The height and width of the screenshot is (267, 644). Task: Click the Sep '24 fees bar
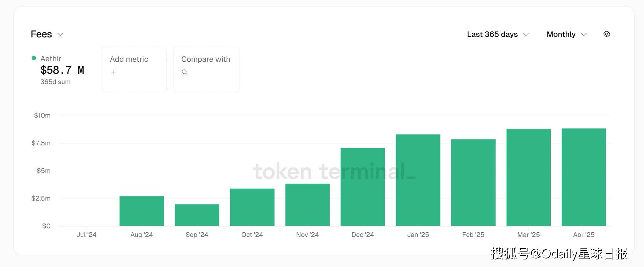(197, 215)
